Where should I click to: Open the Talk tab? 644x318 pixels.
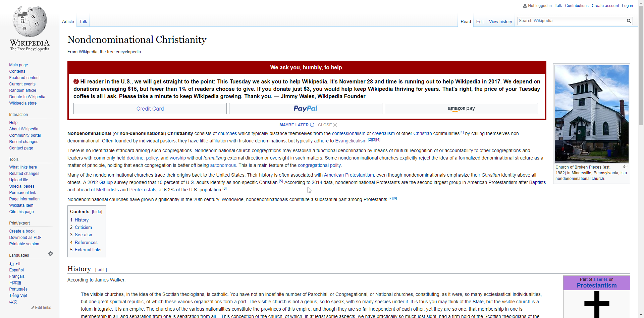coord(83,21)
